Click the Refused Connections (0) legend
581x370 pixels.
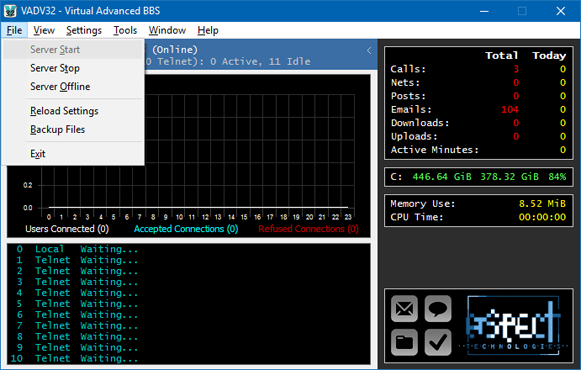(308, 229)
